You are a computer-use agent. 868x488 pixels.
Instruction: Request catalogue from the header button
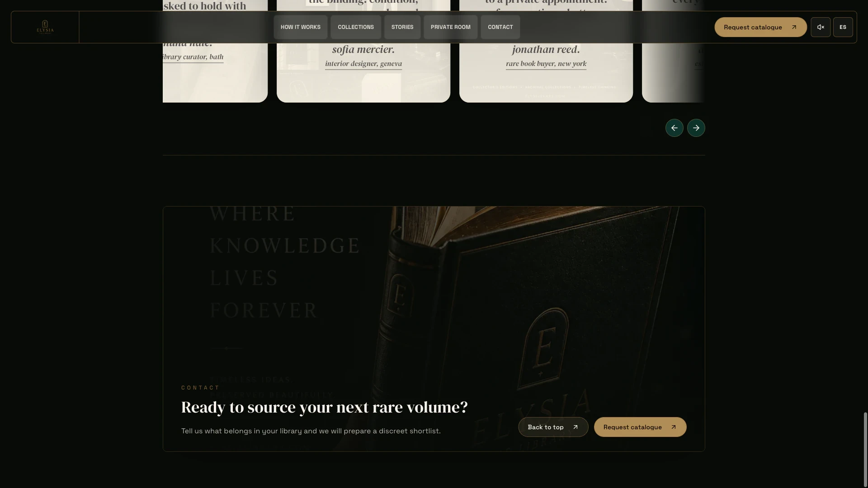761,27
